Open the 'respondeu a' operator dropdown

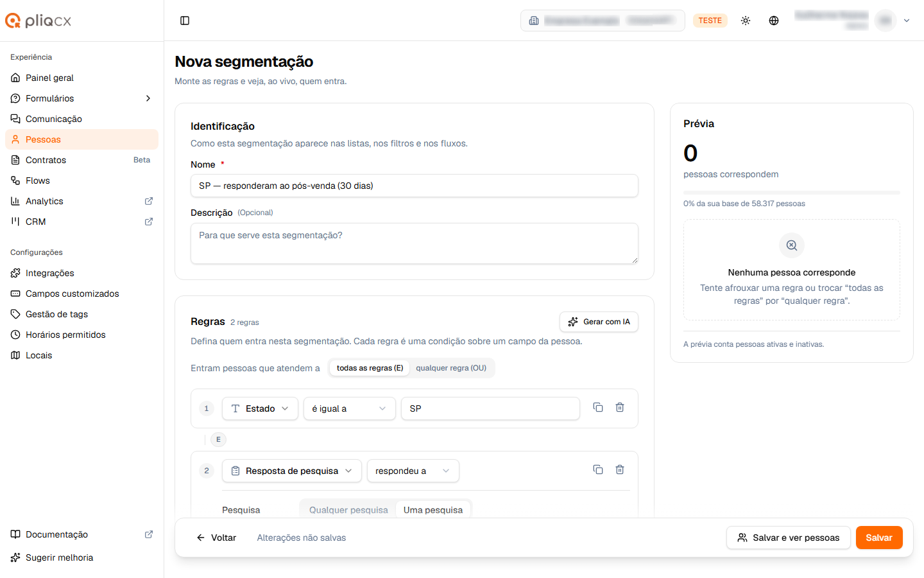pyautogui.click(x=413, y=471)
